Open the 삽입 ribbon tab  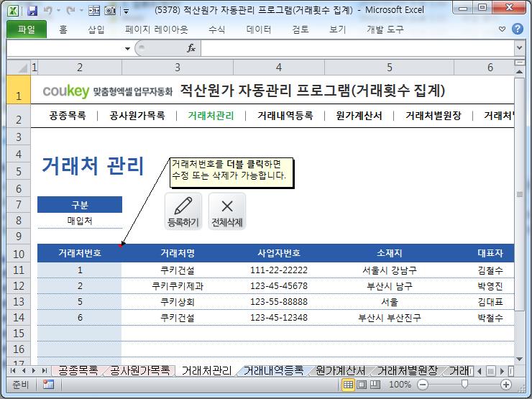coord(96,29)
